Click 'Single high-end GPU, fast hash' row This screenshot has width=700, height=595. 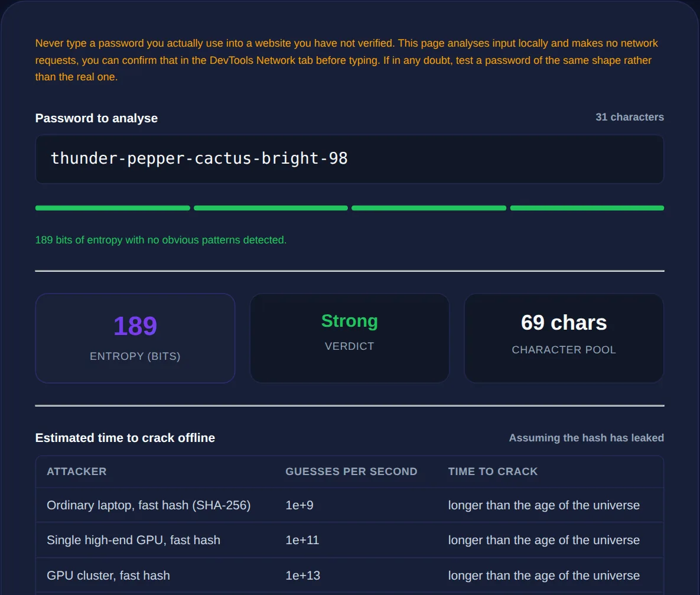350,540
